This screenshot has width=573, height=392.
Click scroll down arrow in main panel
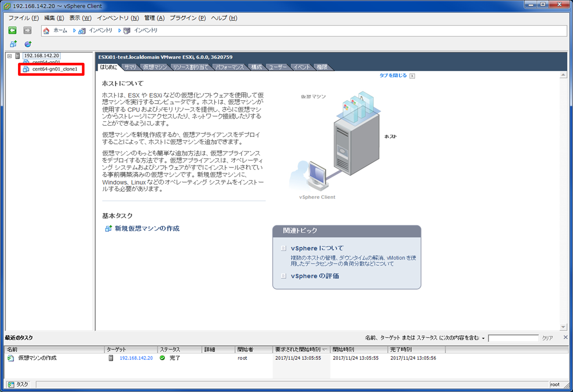point(563,327)
